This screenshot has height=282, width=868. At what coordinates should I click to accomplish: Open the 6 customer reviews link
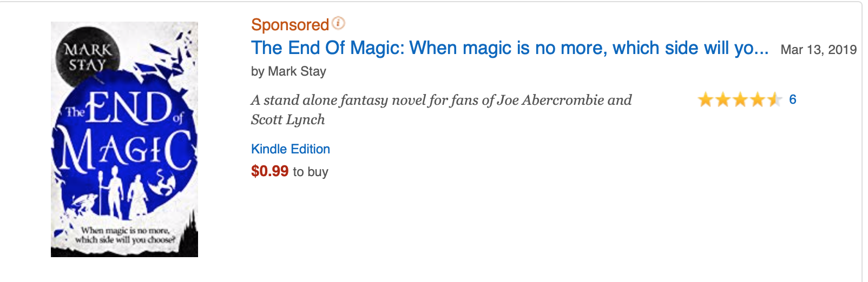click(793, 99)
